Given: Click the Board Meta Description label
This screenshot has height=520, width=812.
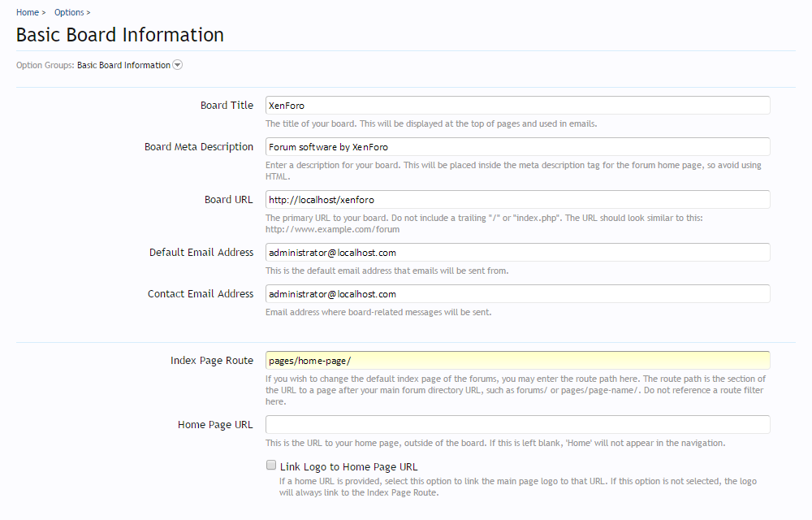Looking at the screenshot, I should click(x=199, y=147).
